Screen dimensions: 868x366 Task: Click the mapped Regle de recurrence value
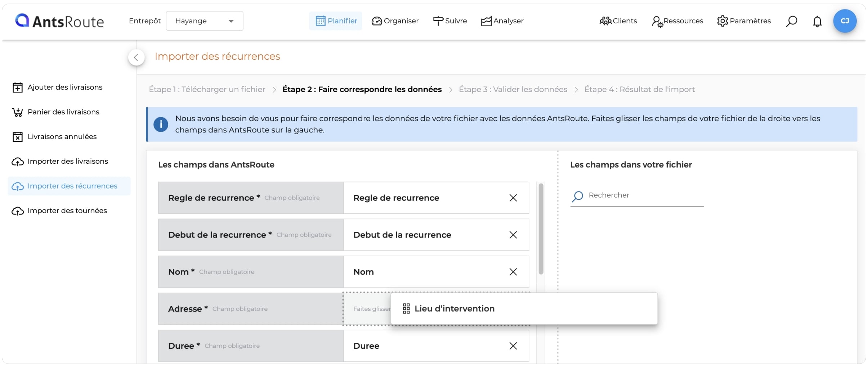click(396, 198)
